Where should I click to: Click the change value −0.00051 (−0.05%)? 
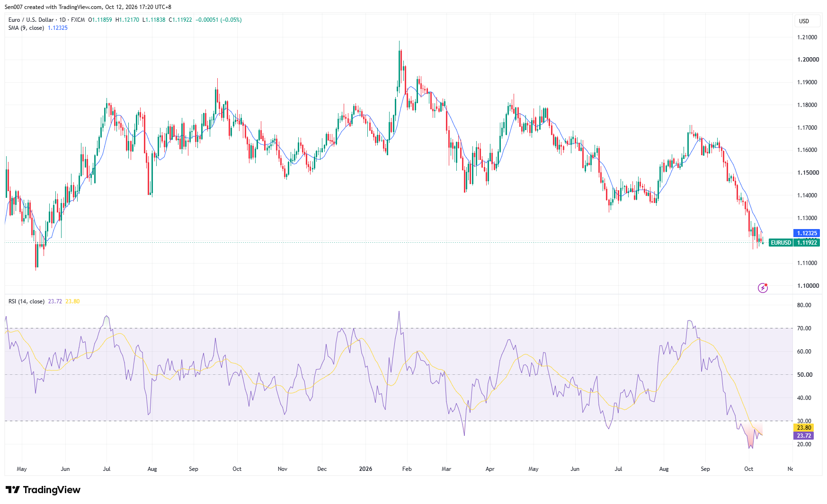(x=219, y=20)
